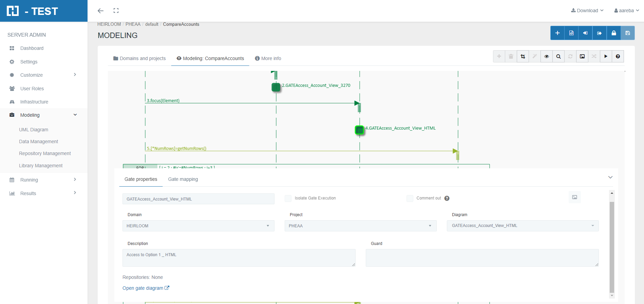The height and width of the screenshot is (304, 644).
Task: Click the code file icon in blue toolbar
Action: point(571,33)
